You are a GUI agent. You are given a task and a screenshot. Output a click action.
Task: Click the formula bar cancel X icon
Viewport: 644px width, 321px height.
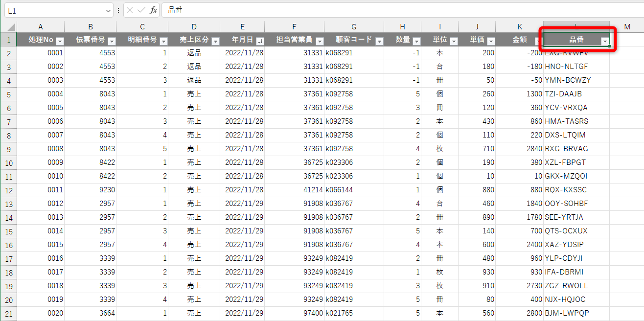click(x=130, y=10)
